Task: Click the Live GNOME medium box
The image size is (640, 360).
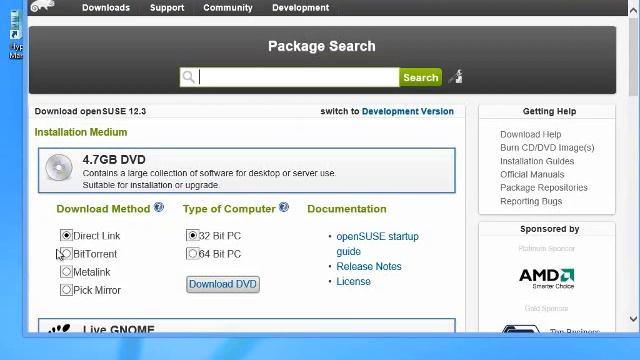Action: point(247,326)
